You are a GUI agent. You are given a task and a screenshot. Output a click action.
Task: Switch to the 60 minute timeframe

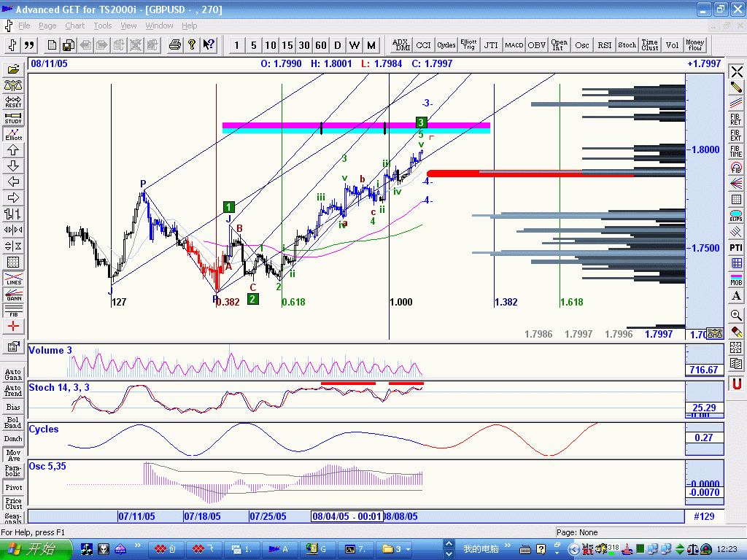click(320, 45)
